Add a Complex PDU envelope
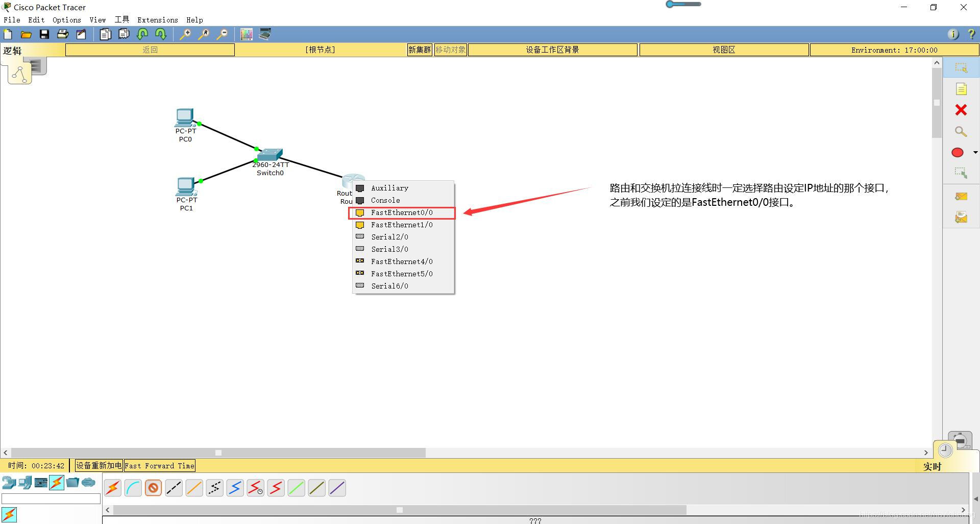980x524 pixels. coord(961,218)
